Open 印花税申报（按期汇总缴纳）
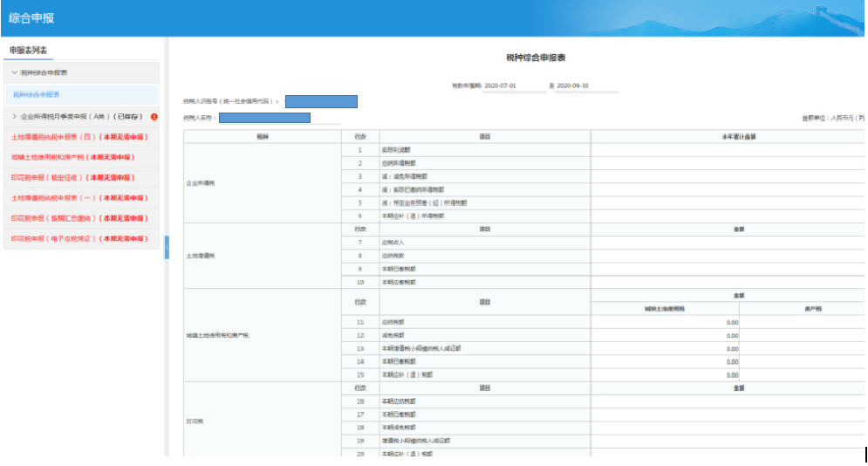This screenshot has height=466, width=868. (79, 218)
